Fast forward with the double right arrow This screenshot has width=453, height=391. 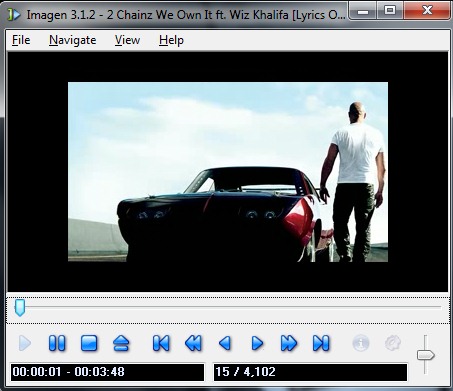point(289,343)
